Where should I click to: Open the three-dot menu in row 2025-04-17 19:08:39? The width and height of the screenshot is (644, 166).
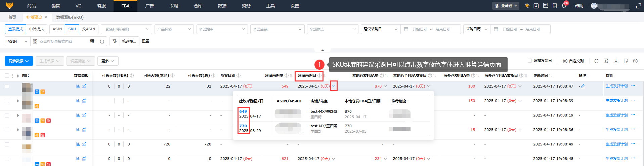pos(633,100)
